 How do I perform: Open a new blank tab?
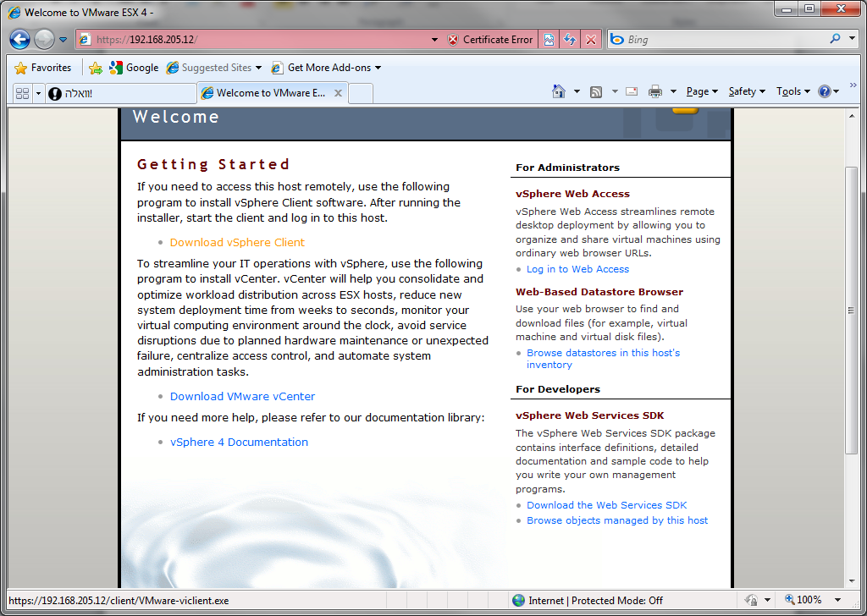point(361,93)
